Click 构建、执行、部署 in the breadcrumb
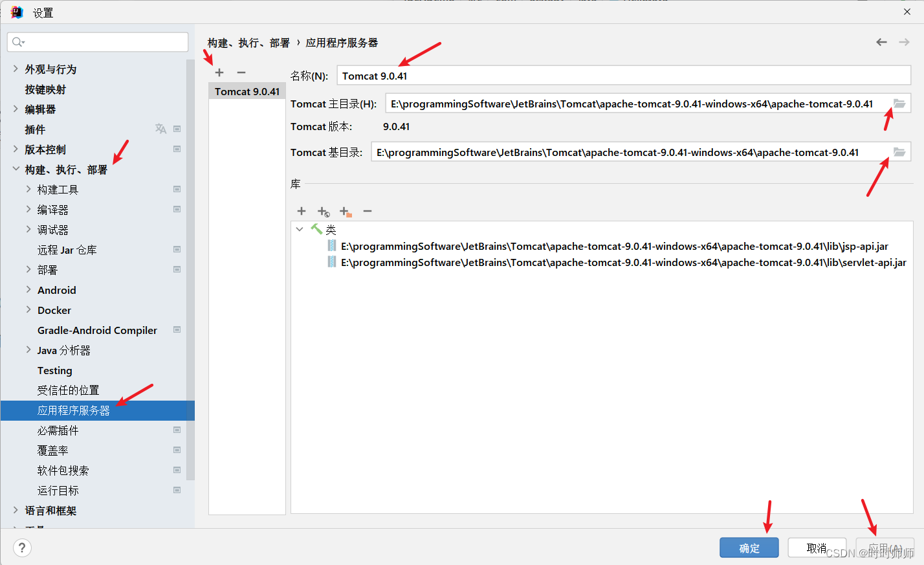 coord(248,43)
